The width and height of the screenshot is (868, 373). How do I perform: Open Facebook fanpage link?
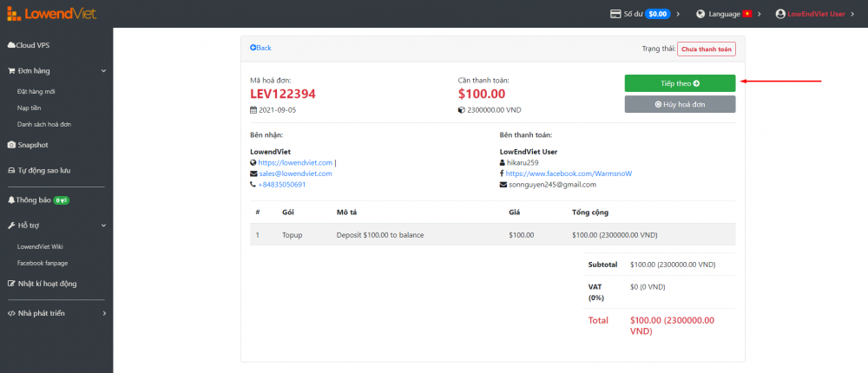point(43,263)
